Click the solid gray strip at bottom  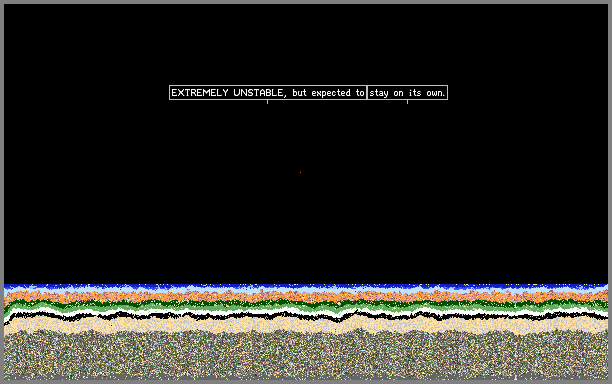[306, 379]
